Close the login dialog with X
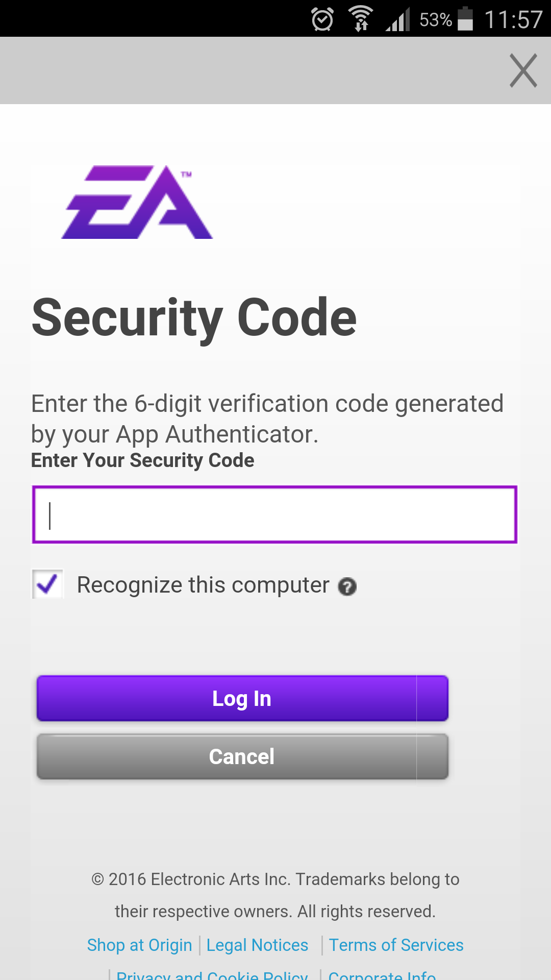Image resolution: width=551 pixels, height=980 pixels. click(523, 70)
